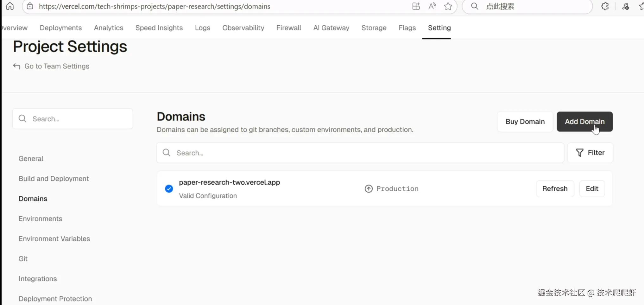Open the browser extensions puzzle icon
The image size is (644, 305).
[605, 6]
